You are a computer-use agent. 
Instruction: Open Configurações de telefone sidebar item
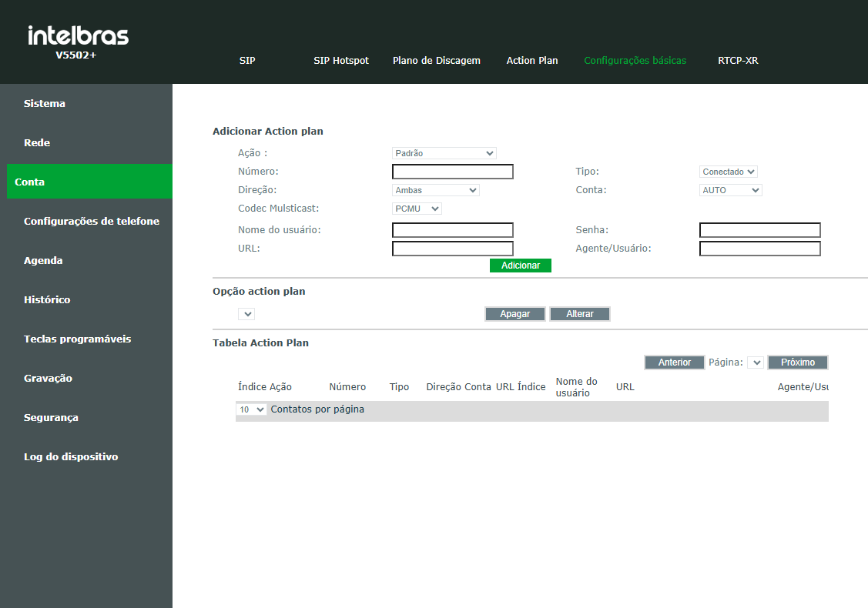[x=92, y=222]
